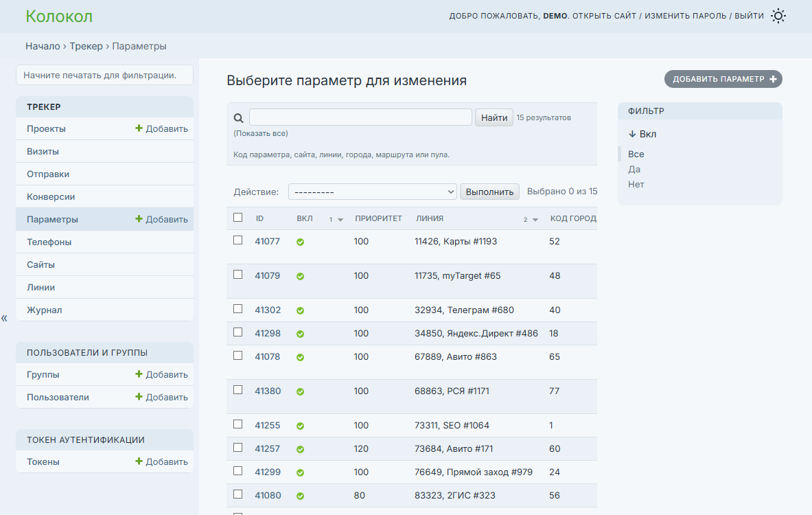
Task: Click the Выполнить button
Action: (x=489, y=192)
